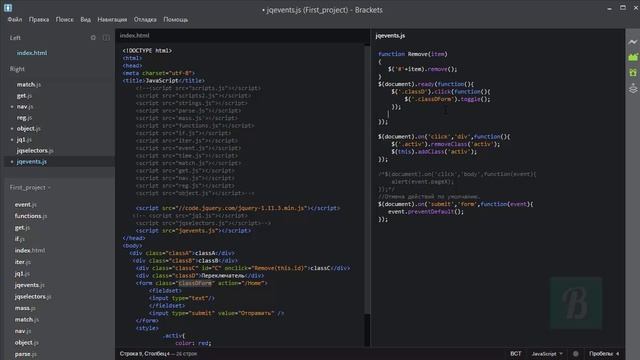
Task: Click the jquery-1.11.3.min.js script line
Action: [x=238, y=208]
